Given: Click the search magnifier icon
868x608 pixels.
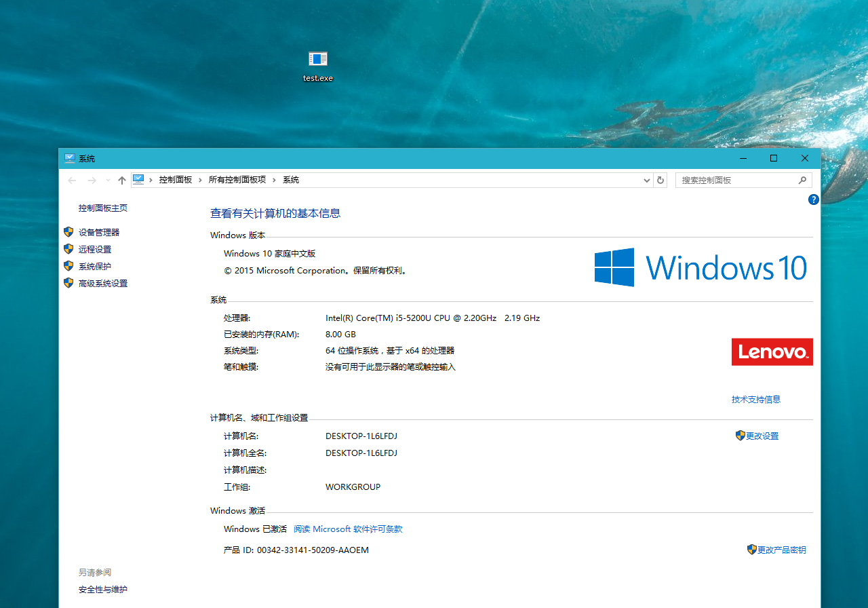Looking at the screenshot, I should pos(803,180).
